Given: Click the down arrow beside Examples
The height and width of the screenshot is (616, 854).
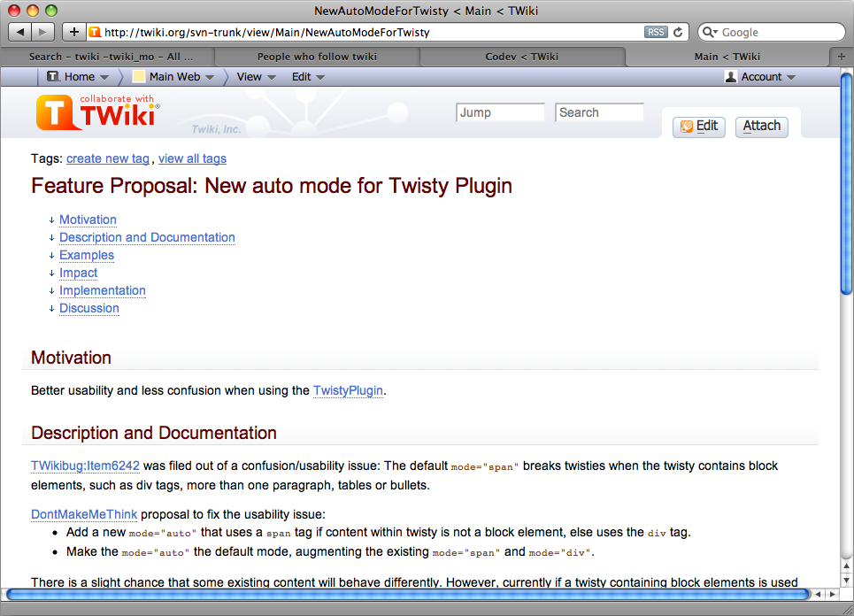Looking at the screenshot, I should click(51, 256).
